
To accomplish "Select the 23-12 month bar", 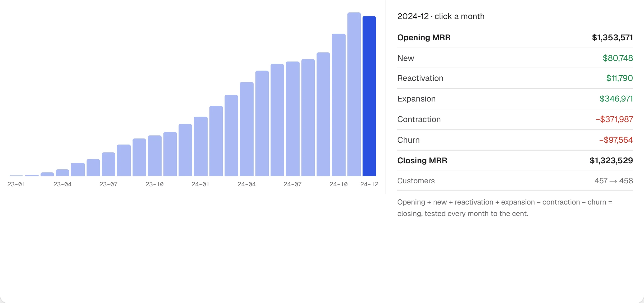I will pos(185,150).
